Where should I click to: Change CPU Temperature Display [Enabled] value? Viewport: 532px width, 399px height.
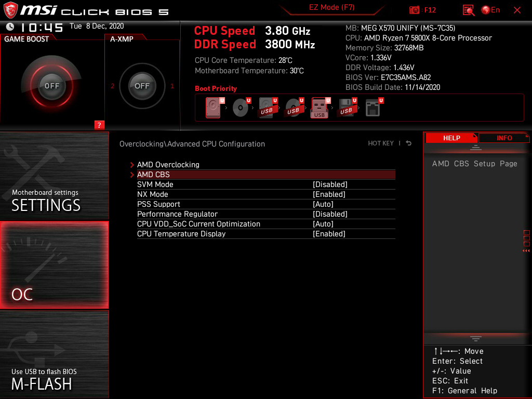(329, 233)
